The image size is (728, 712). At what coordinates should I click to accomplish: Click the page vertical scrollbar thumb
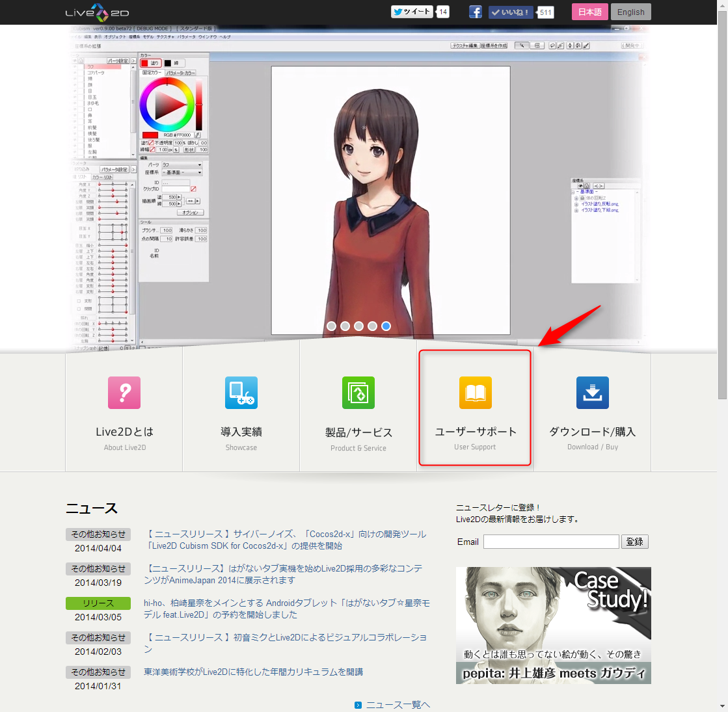(x=722, y=204)
